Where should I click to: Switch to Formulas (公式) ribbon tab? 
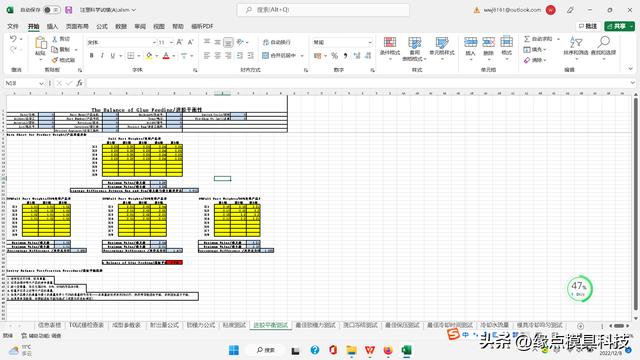(102, 26)
